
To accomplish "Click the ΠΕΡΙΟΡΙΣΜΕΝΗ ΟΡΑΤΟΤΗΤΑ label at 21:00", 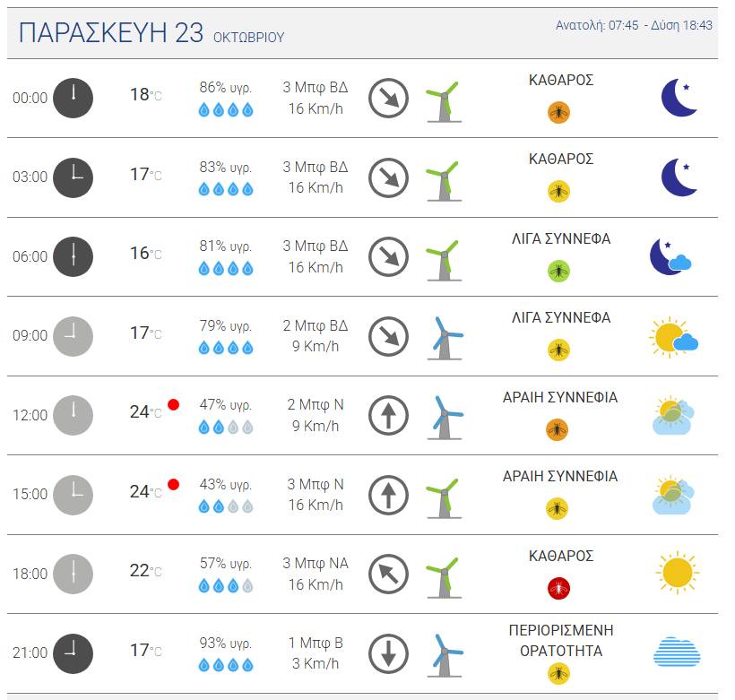I will (x=561, y=641).
